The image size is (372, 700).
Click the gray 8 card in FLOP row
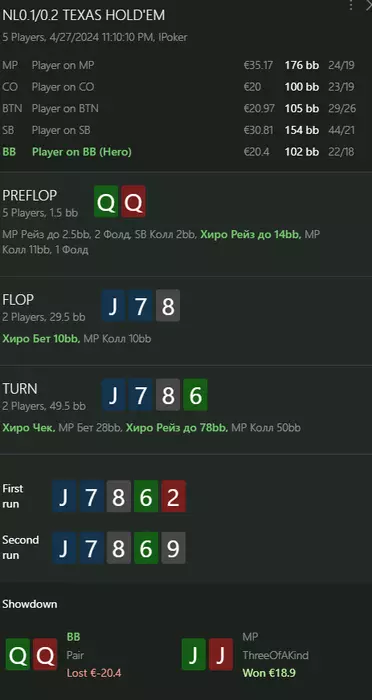point(168,305)
